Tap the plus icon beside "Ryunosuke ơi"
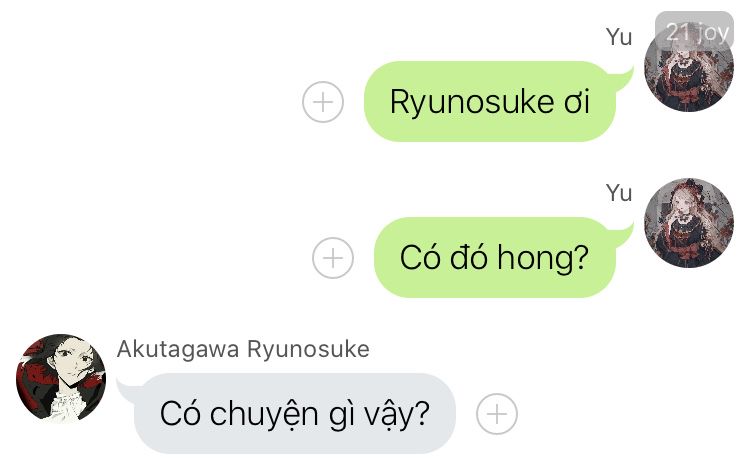Viewport: 750px width, 475px height. point(323,102)
